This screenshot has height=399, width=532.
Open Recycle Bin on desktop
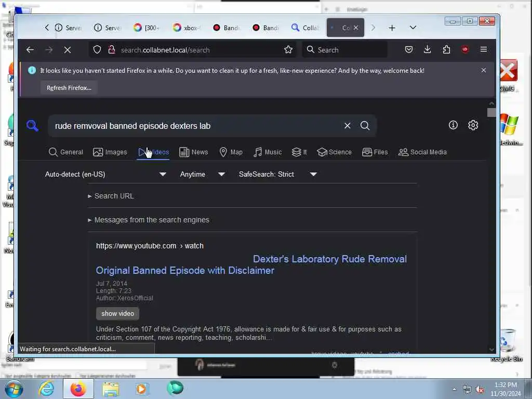tap(507, 344)
